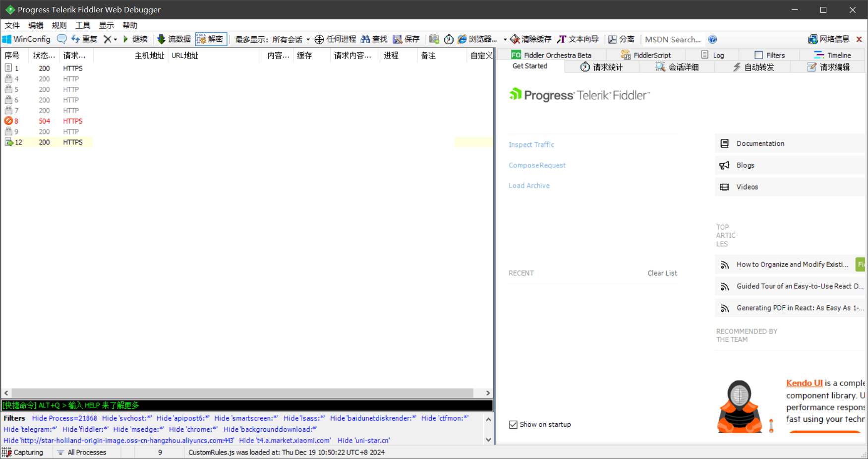Click the ComposeRequest link

(x=537, y=165)
